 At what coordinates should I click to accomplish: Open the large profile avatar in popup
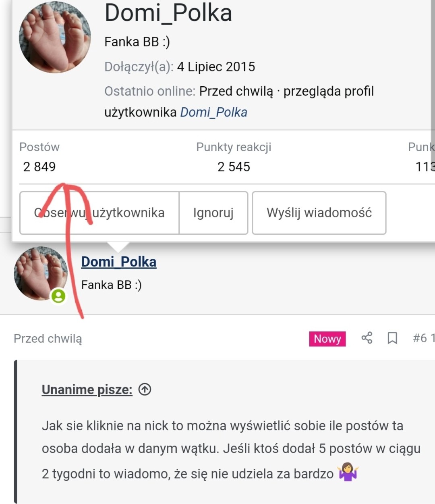[55, 37]
